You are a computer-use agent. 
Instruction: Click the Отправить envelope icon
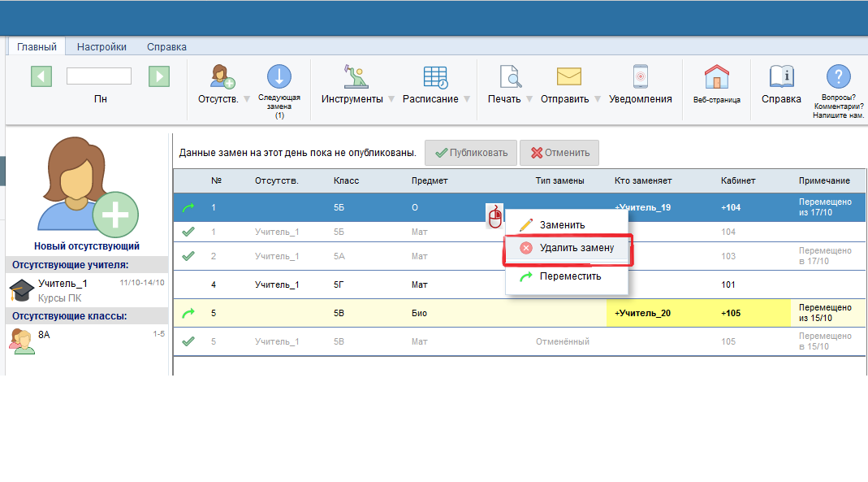568,77
